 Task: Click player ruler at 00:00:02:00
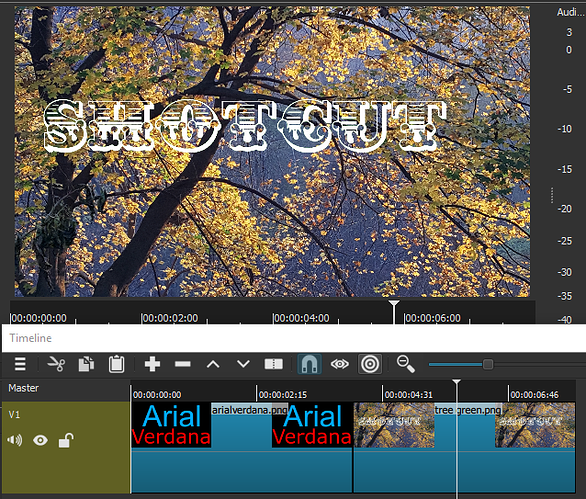170,318
